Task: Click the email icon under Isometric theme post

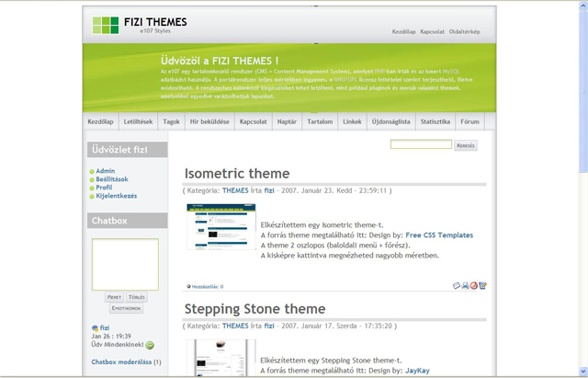Action: tap(457, 286)
